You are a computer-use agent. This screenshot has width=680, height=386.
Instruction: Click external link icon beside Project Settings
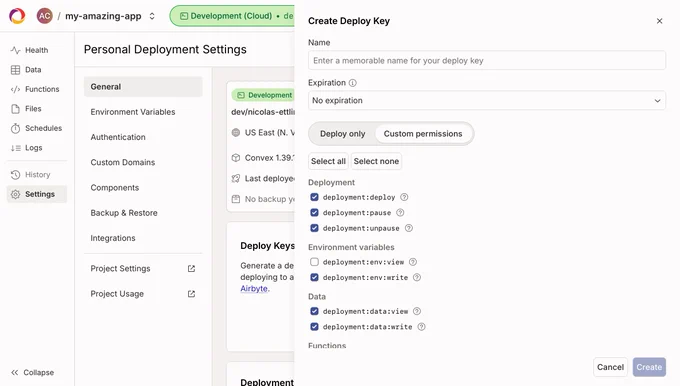tap(191, 268)
